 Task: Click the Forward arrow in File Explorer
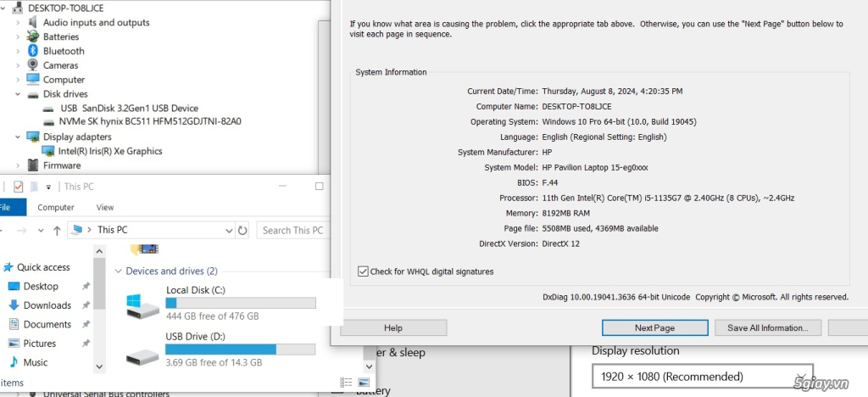21,231
